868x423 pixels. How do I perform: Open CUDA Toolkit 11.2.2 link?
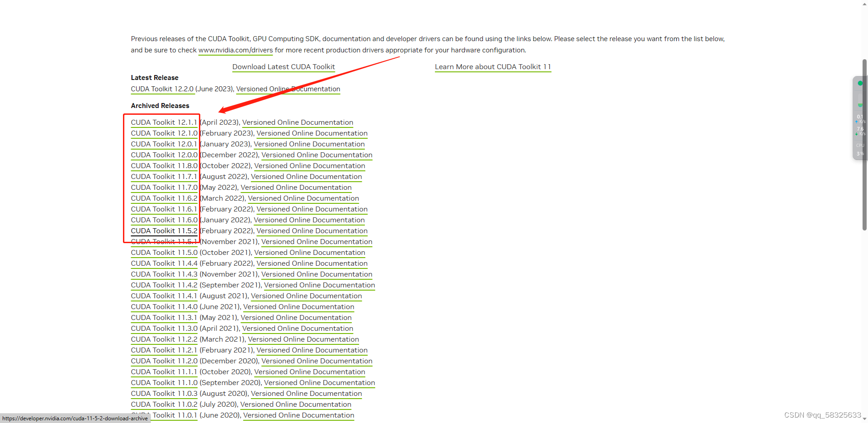[x=164, y=339]
